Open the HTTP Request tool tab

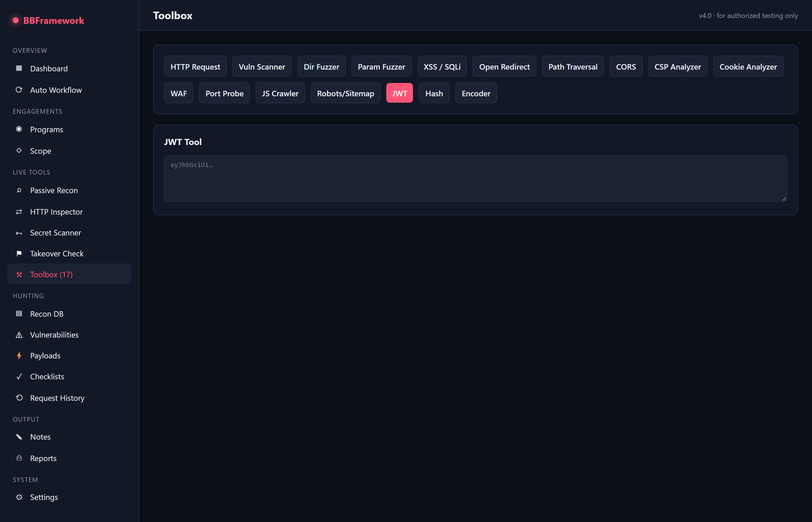point(195,66)
